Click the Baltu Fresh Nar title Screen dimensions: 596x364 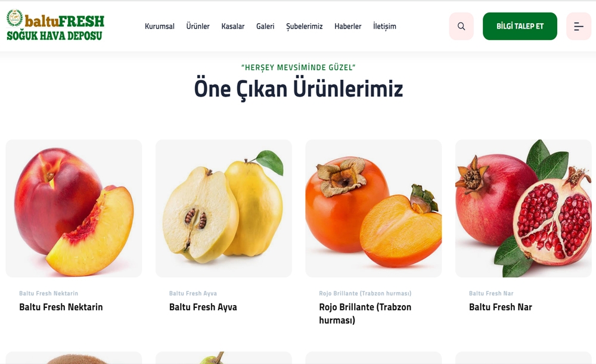pos(501,307)
